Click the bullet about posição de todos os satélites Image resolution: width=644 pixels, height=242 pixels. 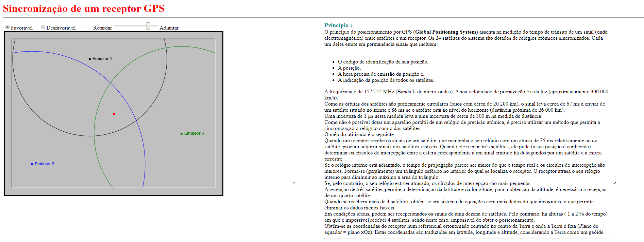point(386,80)
